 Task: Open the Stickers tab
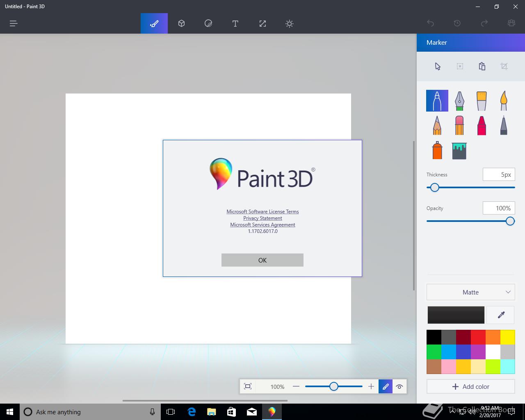tap(208, 23)
